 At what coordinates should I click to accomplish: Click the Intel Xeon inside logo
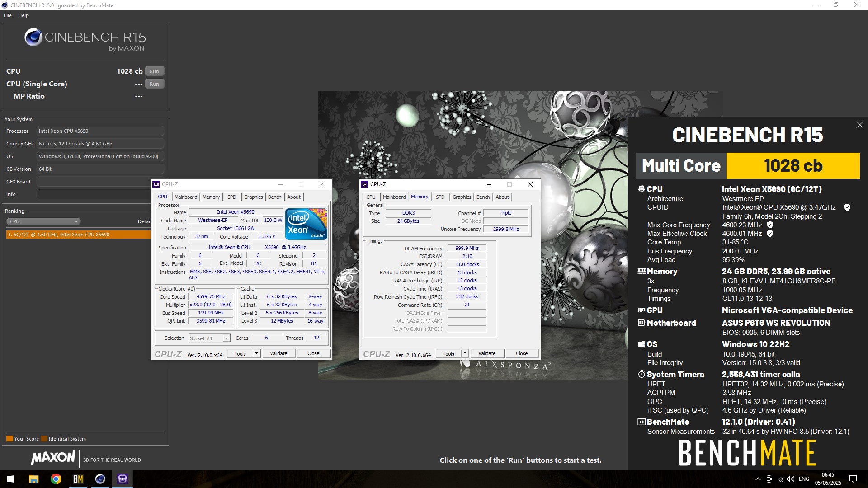click(x=306, y=224)
